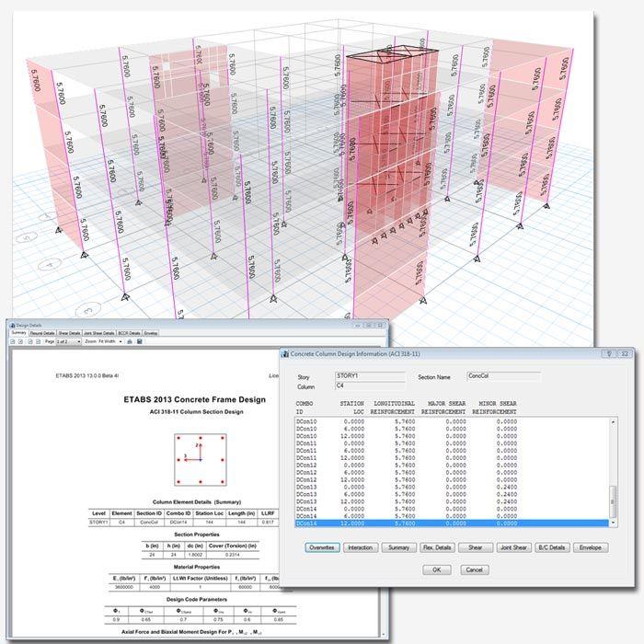Screen dimensions: 644x644
Task: Click the 3600000 modulus value in report
Action: click(x=124, y=587)
